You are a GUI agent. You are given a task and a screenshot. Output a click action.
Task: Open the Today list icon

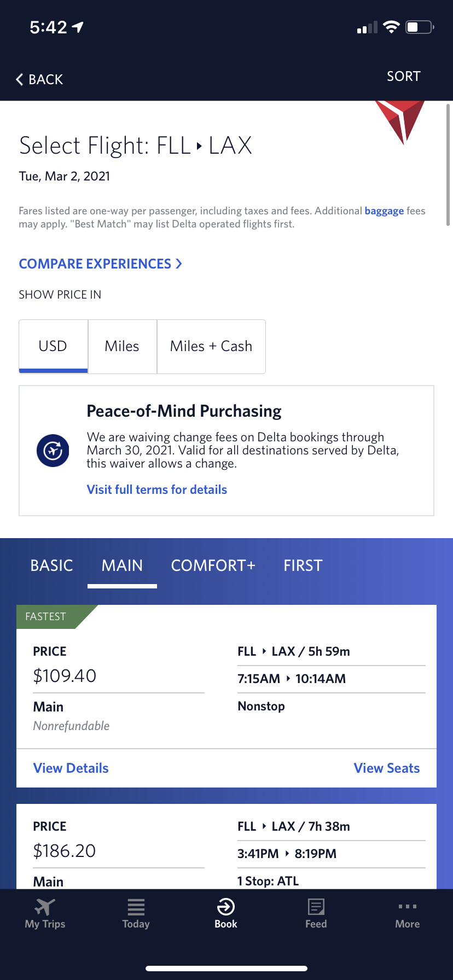136,907
